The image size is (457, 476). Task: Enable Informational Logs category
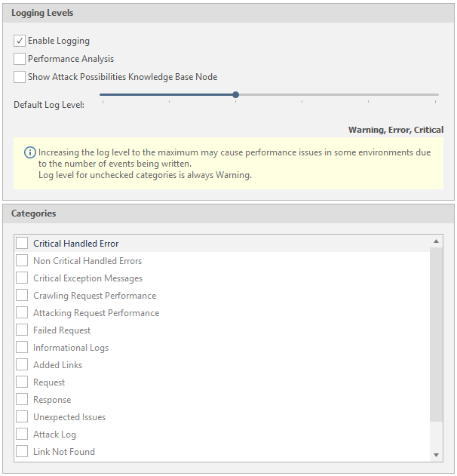click(22, 348)
